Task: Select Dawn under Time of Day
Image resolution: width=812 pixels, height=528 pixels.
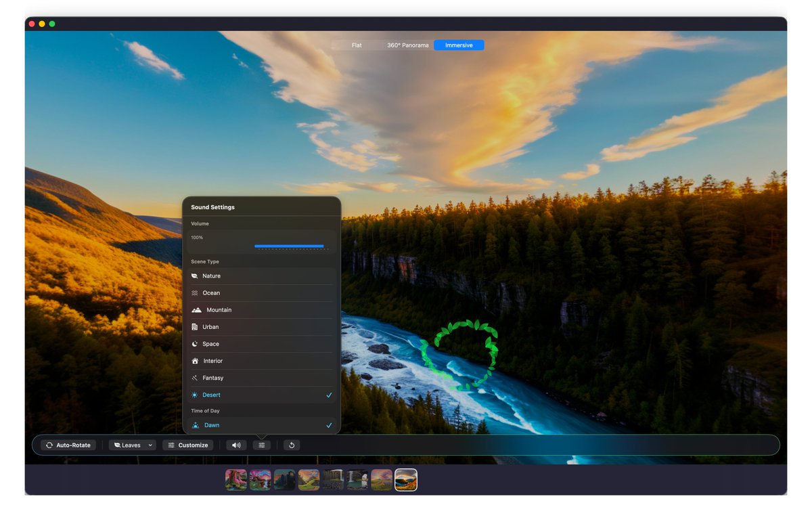Action: 262,425
